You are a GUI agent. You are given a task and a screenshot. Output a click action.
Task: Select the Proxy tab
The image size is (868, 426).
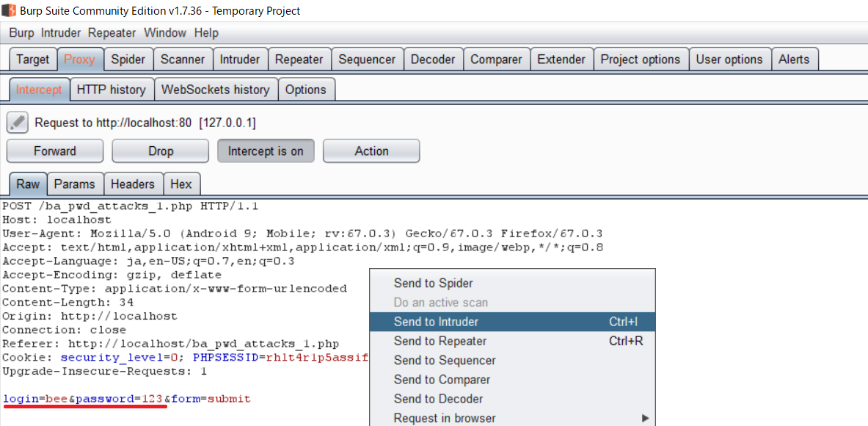(80, 59)
